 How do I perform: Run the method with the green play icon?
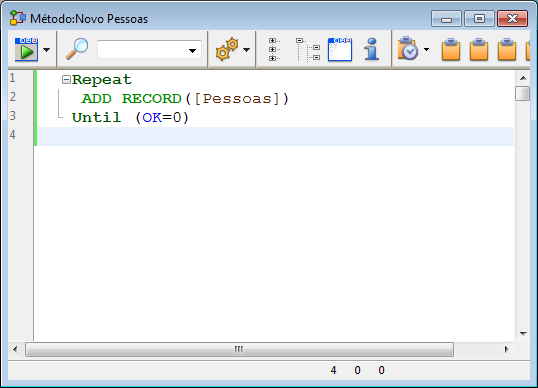pos(26,49)
